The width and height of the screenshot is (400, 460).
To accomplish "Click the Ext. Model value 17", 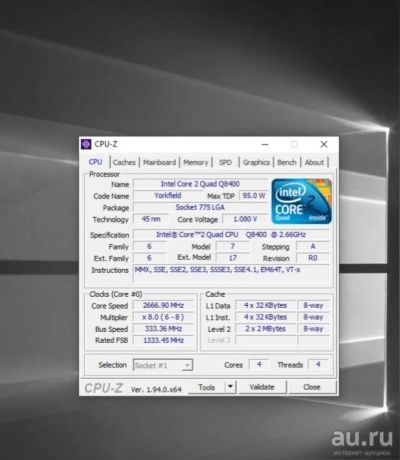I will 232,258.
